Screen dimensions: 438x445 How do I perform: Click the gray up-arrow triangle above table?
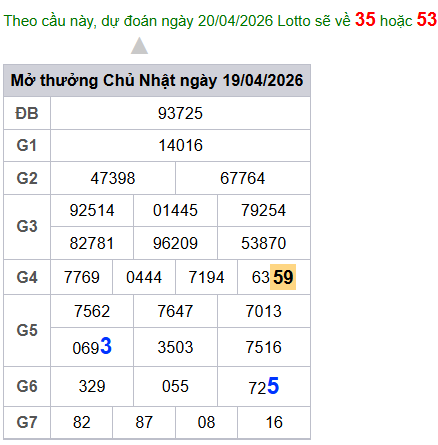click(x=139, y=46)
